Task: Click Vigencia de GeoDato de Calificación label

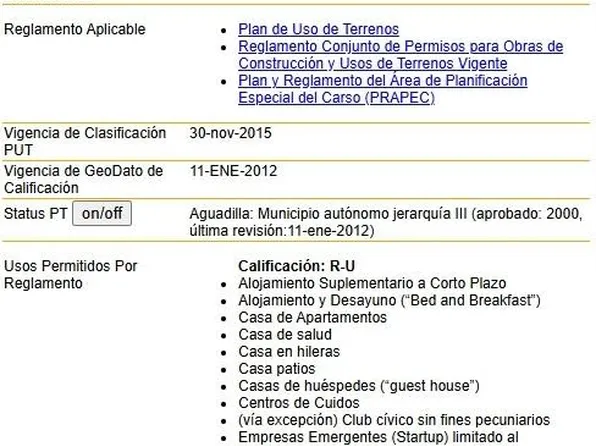Action: point(83,179)
